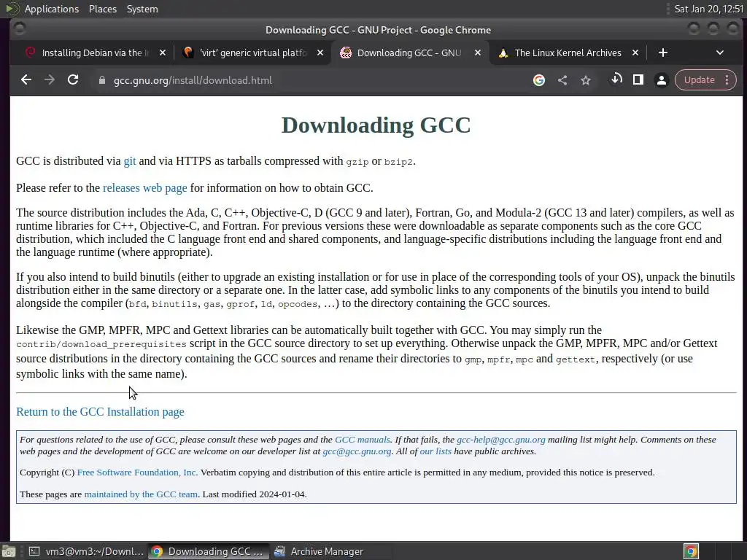Toggle the Chrome side panel icon
The height and width of the screenshot is (560, 747).
(638, 80)
